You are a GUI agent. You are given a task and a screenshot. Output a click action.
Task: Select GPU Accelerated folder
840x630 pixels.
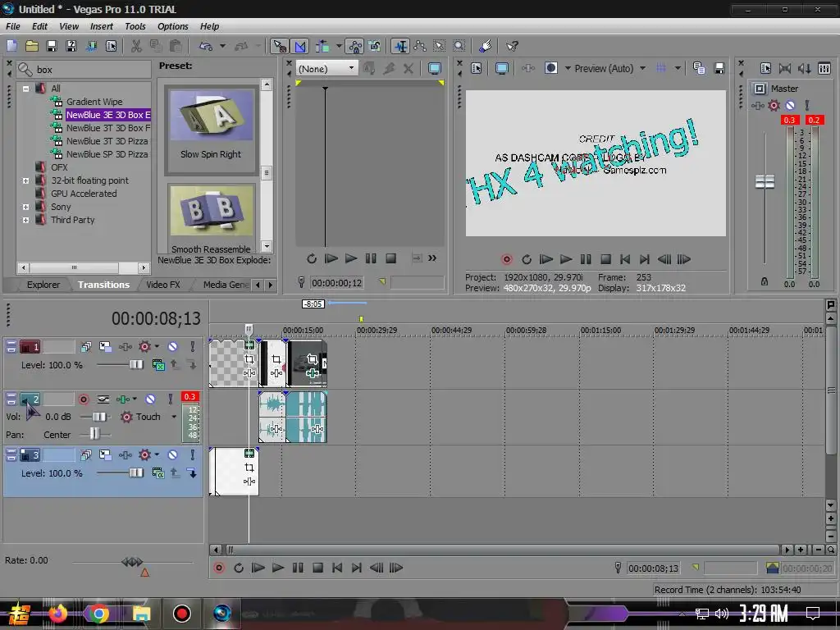[x=84, y=194]
